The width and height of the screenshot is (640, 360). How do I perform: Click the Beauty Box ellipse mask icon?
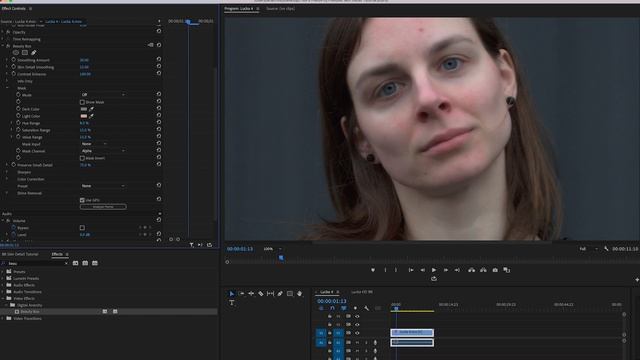16,53
